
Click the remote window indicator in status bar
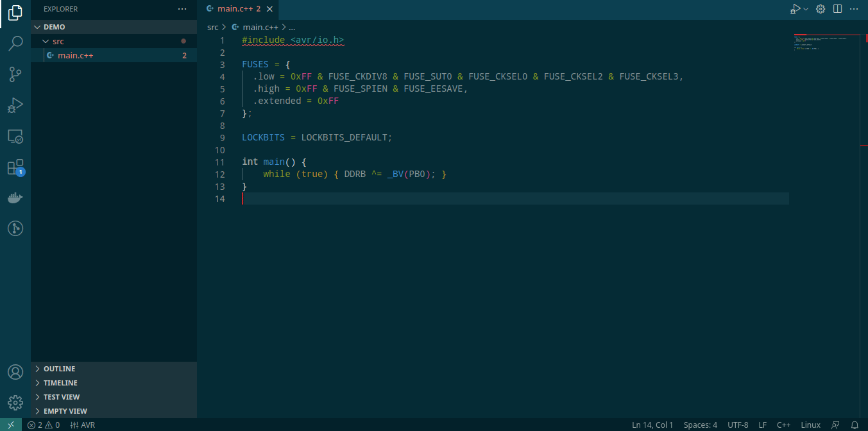[11, 425]
